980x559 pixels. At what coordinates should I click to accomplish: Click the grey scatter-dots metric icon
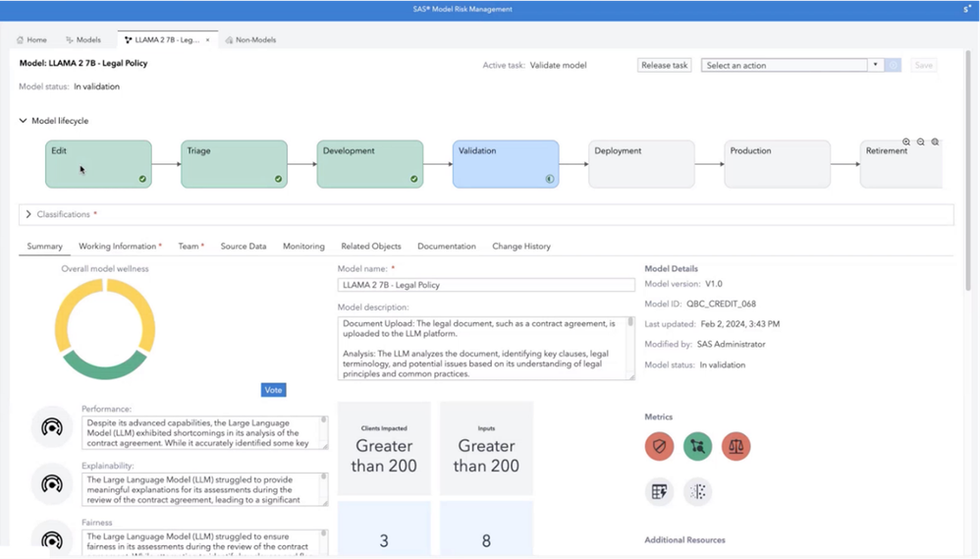(x=697, y=492)
